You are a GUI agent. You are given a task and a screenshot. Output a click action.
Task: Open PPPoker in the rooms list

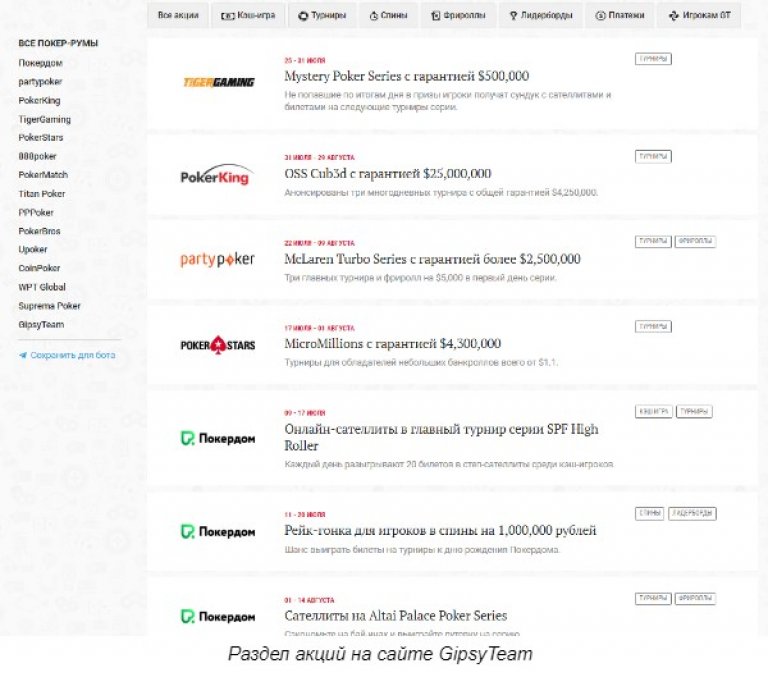coord(36,212)
